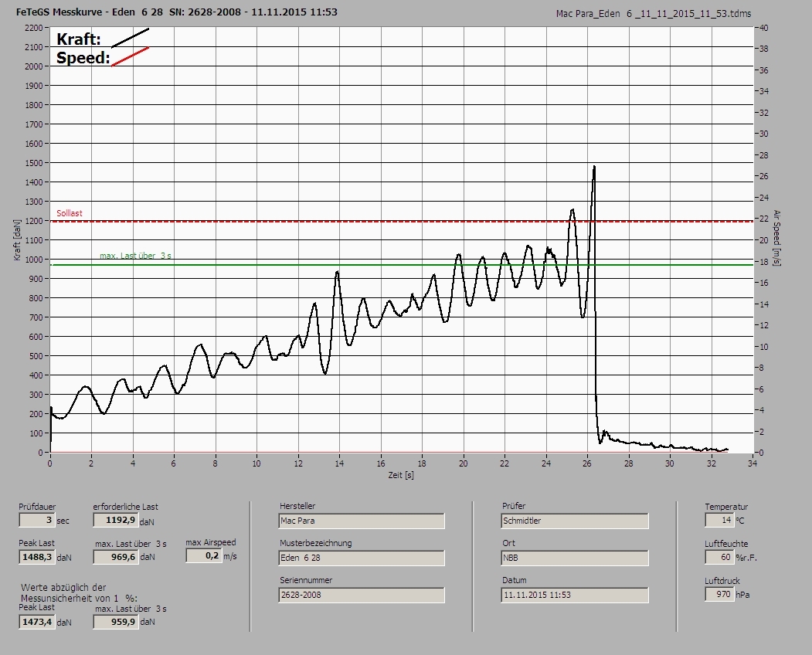Click the Kraft [daN] axis label

pos(18,239)
